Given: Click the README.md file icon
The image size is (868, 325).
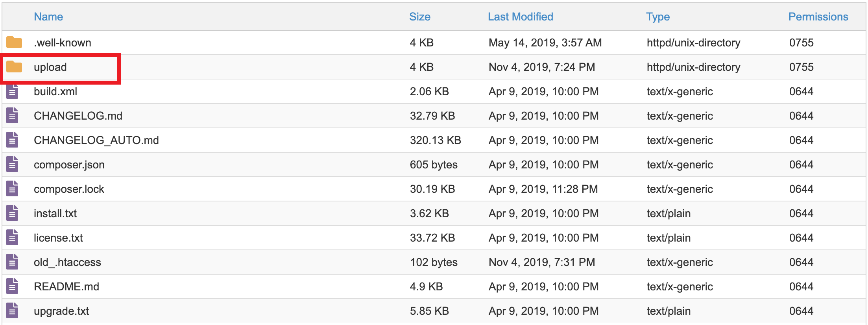Looking at the screenshot, I should [x=13, y=286].
